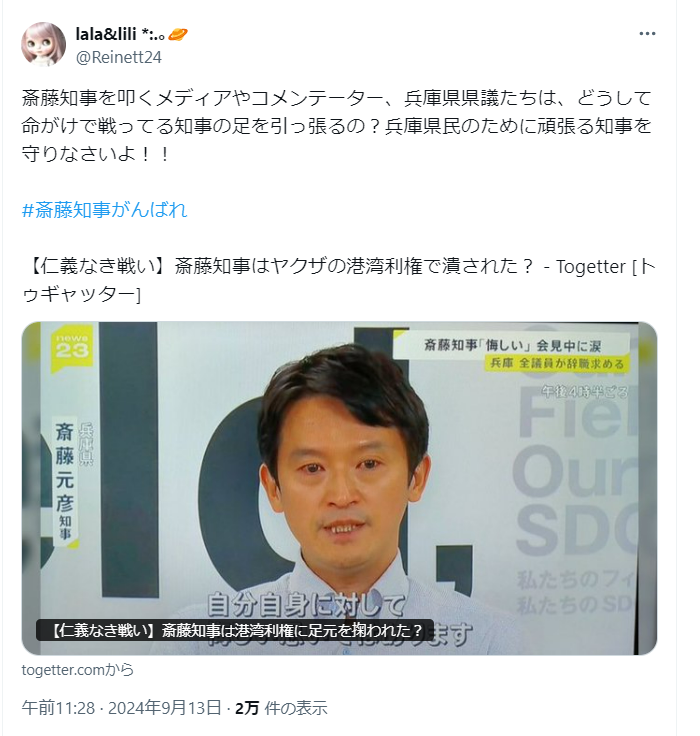Screen dimensions: 700x736
Task: Click the 午後4時半ごろ time label in the image
Action: pyautogui.click(x=585, y=391)
